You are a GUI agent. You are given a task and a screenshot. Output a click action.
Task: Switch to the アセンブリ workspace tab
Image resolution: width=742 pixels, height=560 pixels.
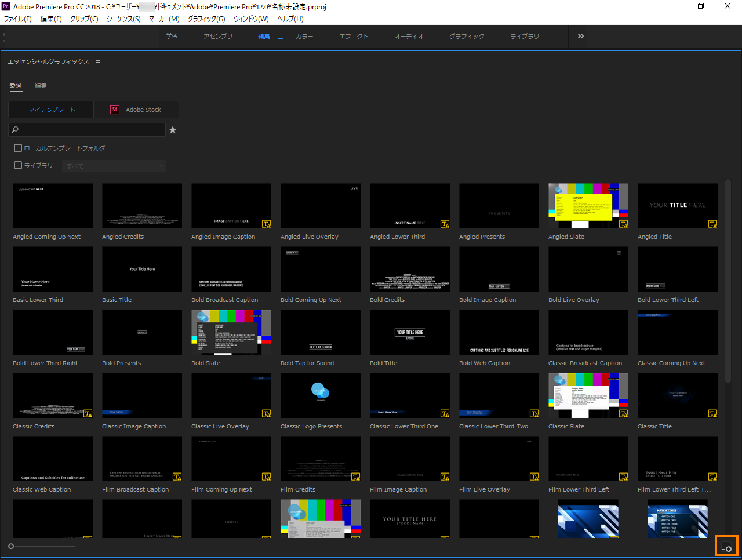[x=218, y=36]
